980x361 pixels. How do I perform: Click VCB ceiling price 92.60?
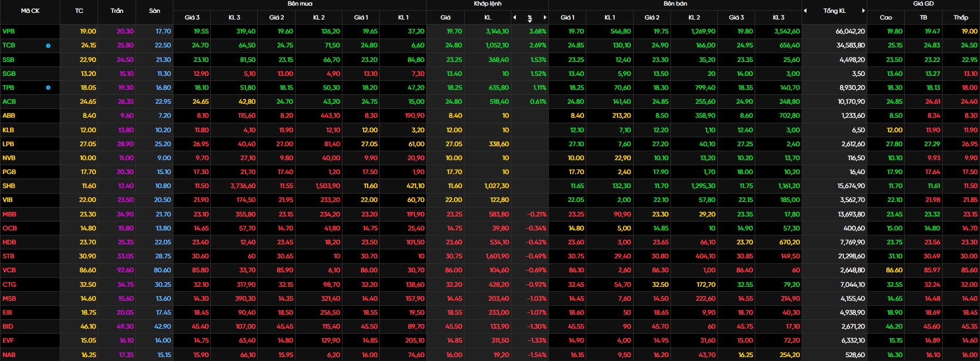click(125, 270)
